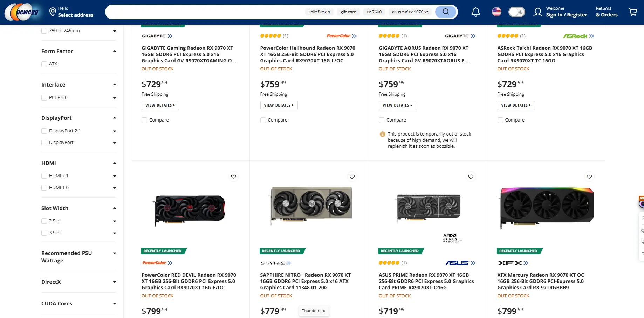Select 'gift card' search suggestion

coord(348,12)
